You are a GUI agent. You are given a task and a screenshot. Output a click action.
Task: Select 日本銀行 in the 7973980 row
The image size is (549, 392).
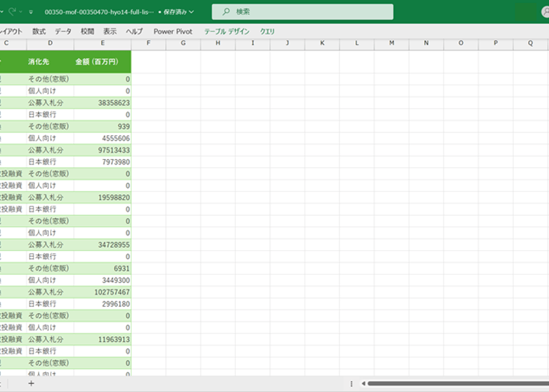tap(50, 162)
